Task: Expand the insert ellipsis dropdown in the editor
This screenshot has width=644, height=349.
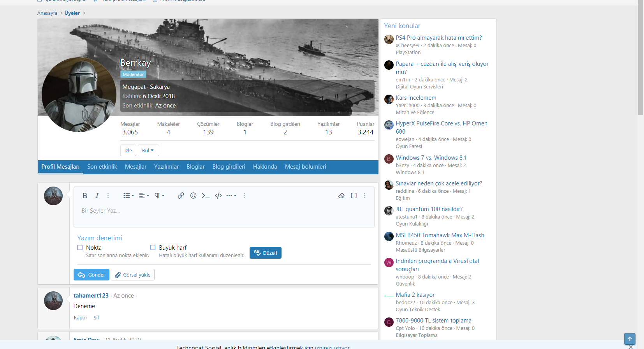Action: click(x=231, y=196)
